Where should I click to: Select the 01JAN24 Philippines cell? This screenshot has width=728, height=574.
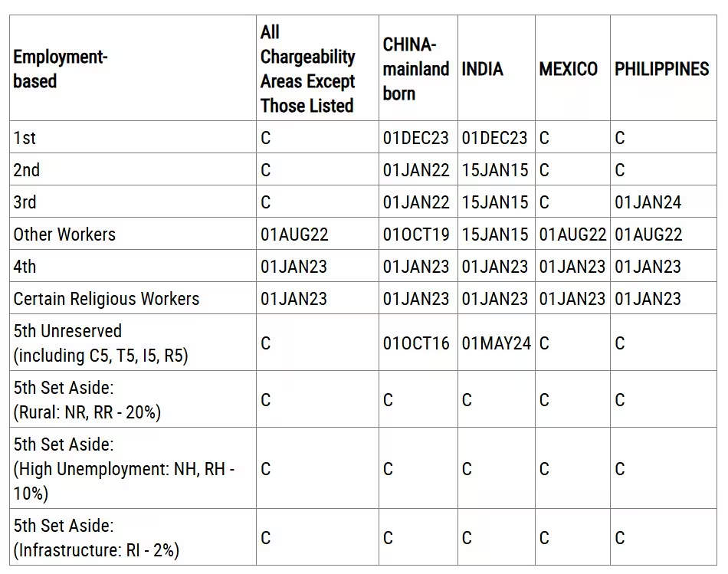[648, 202]
